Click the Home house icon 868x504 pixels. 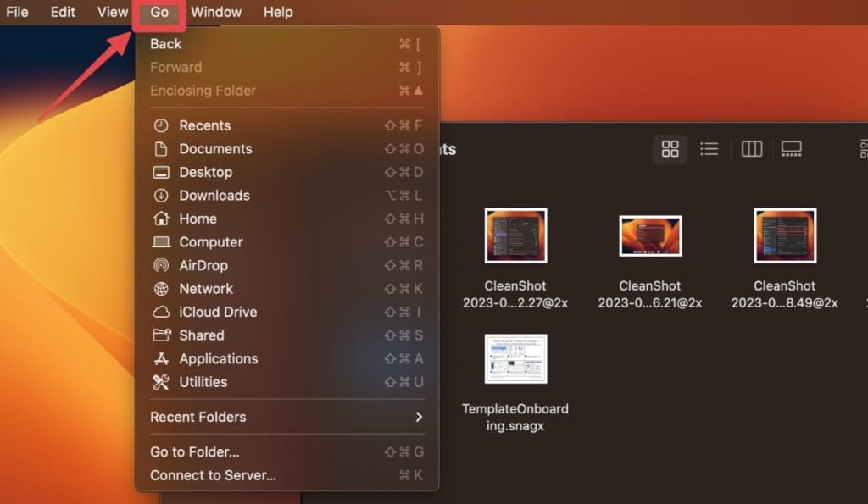(161, 219)
